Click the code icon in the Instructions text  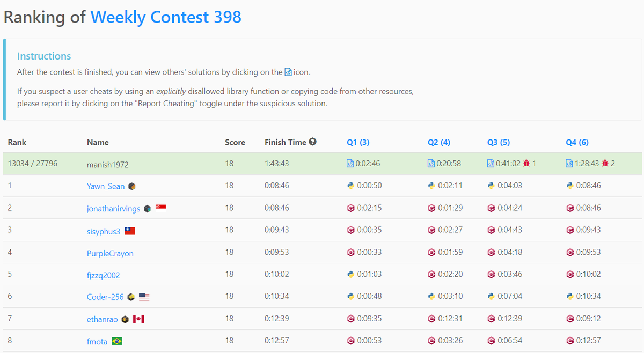(288, 72)
